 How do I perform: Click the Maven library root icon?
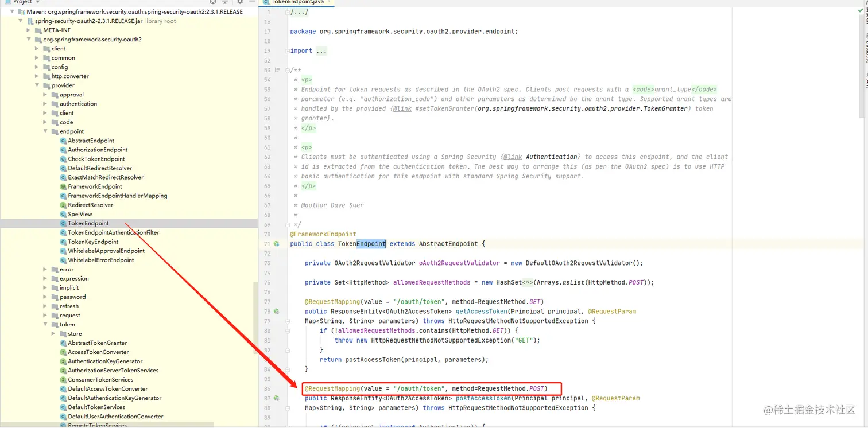pos(22,12)
